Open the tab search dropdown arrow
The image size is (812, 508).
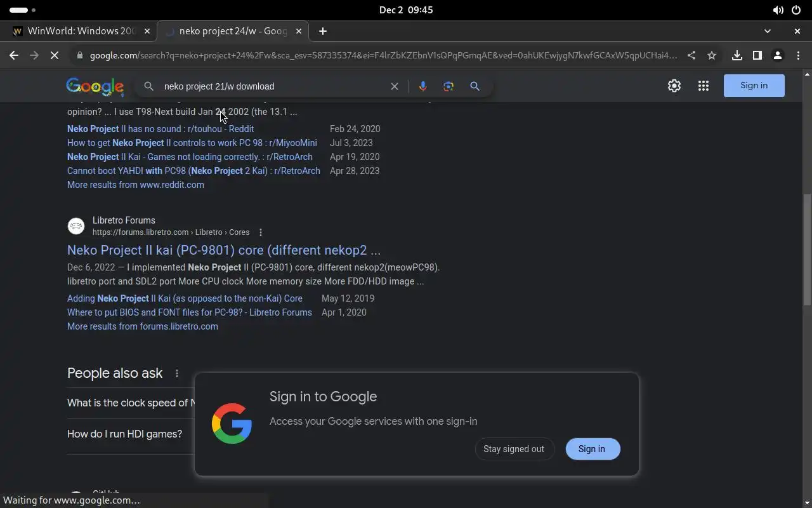click(x=768, y=31)
